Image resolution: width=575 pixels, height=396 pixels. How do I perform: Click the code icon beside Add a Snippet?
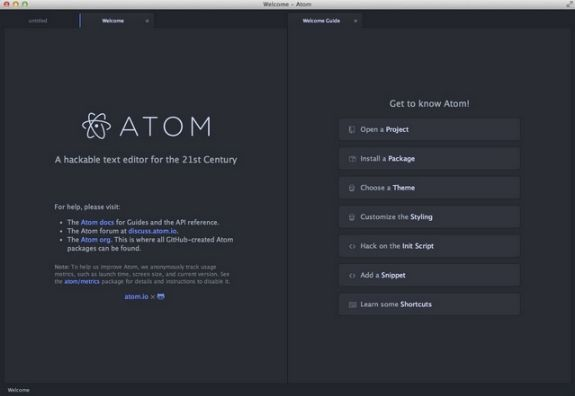tap(352, 275)
